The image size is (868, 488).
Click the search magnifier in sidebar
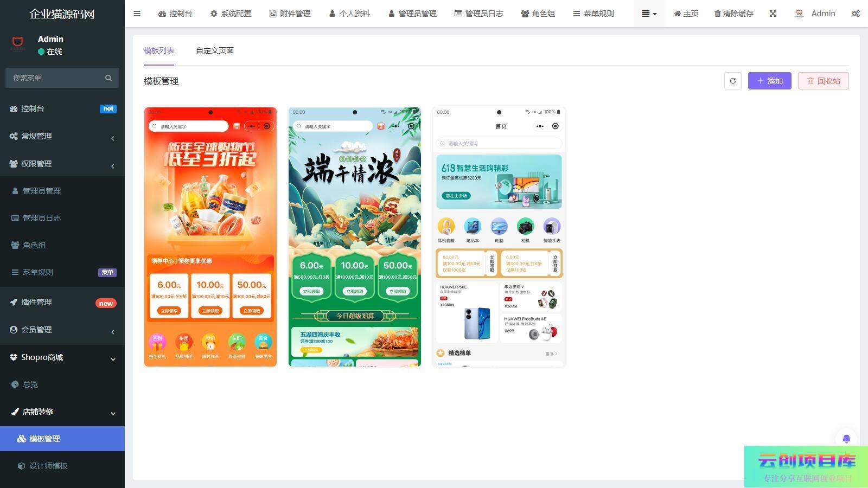(108, 78)
